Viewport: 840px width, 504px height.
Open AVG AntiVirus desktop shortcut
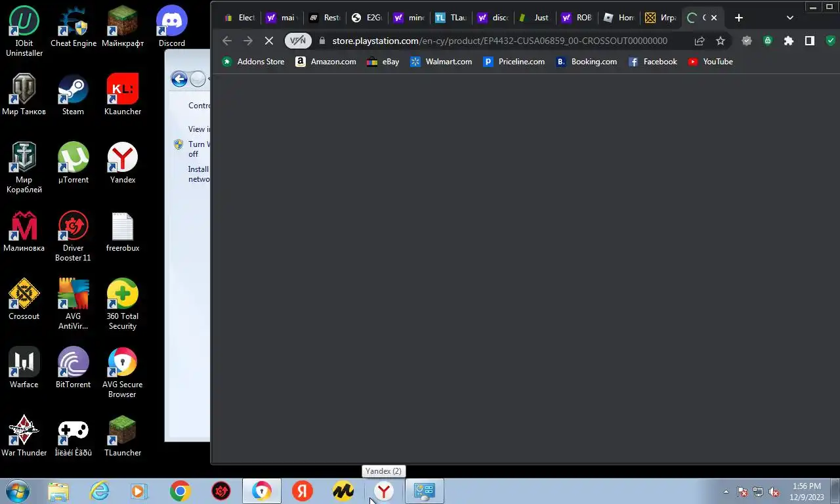pos(73,304)
